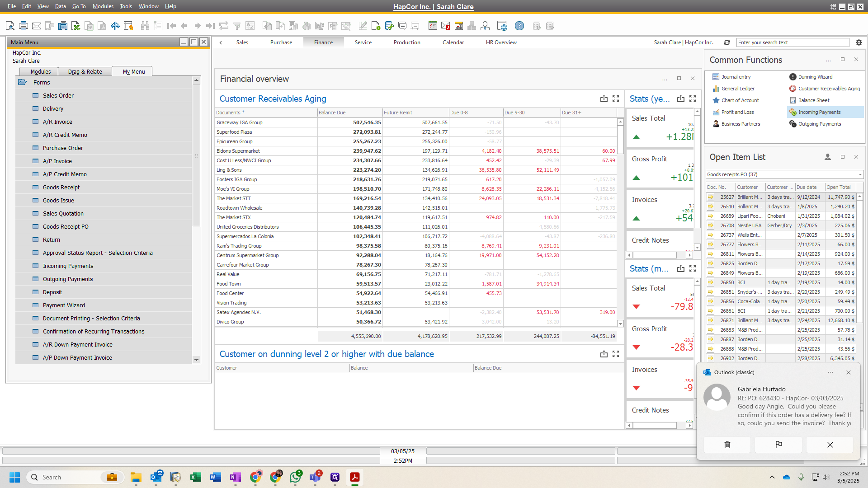Click the Windows taskbar Search box

click(75, 477)
